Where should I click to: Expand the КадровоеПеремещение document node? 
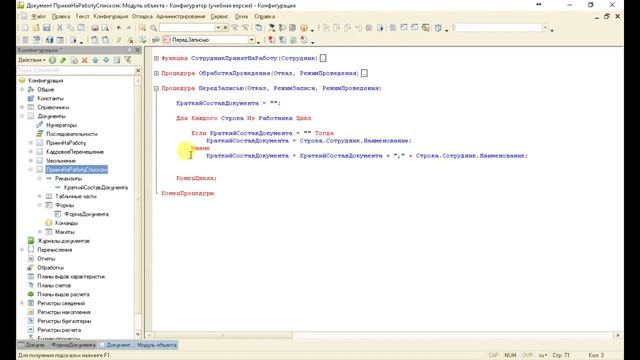pos(31,152)
